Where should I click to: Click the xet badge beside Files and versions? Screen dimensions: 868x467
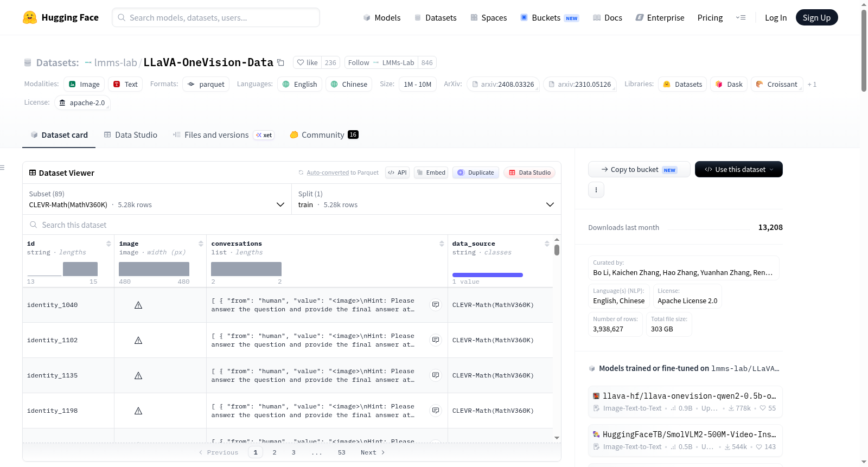[x=264, y=135]
